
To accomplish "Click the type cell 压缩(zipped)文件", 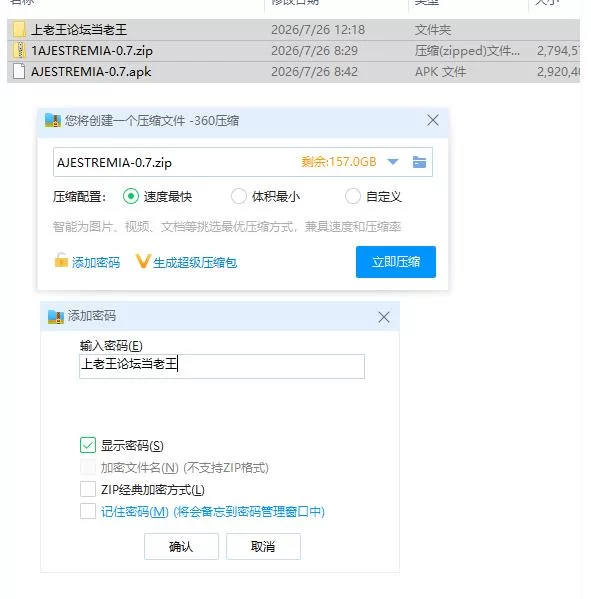I will [467, 50].
